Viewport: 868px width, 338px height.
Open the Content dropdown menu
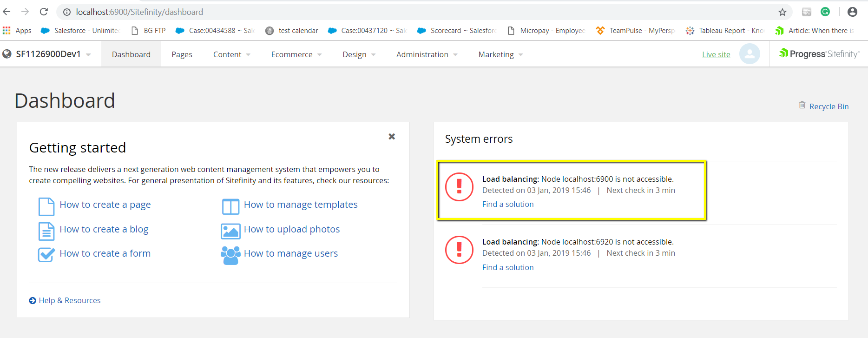[232, 54]
